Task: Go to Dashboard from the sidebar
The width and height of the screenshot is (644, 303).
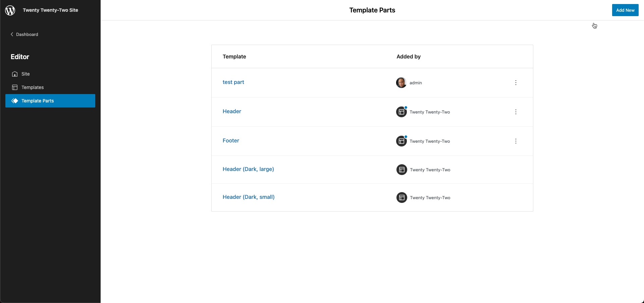Action: tap(27, 34)
